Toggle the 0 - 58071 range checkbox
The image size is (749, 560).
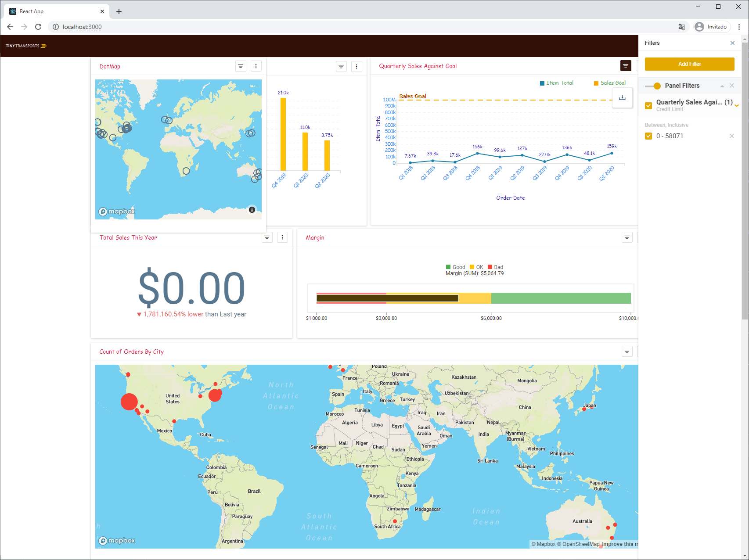648,136
